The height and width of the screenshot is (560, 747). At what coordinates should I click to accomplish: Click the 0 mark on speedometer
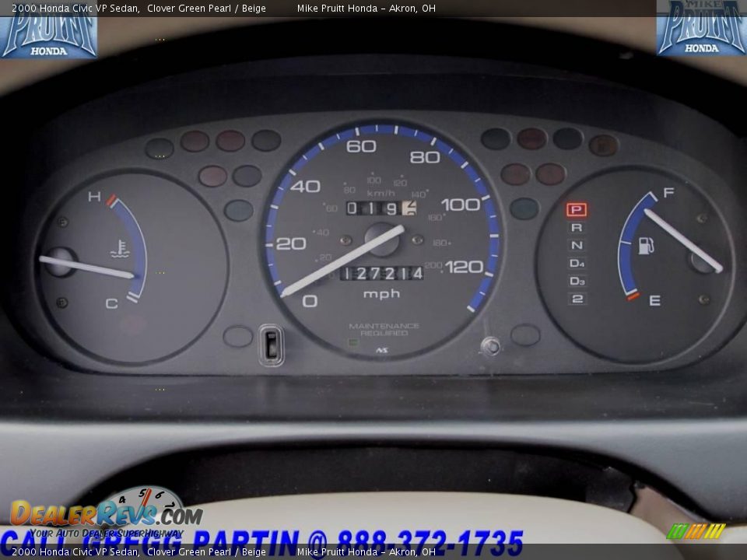click(x=310, y=301)
